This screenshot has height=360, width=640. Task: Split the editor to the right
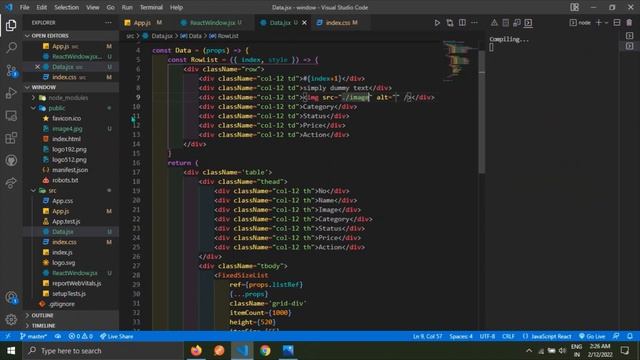[x=462, y=23]
